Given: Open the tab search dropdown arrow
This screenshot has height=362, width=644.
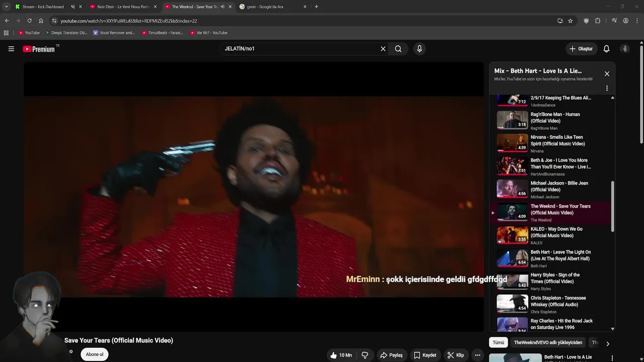Looking at the screenshot, I should tap(6, 7).
